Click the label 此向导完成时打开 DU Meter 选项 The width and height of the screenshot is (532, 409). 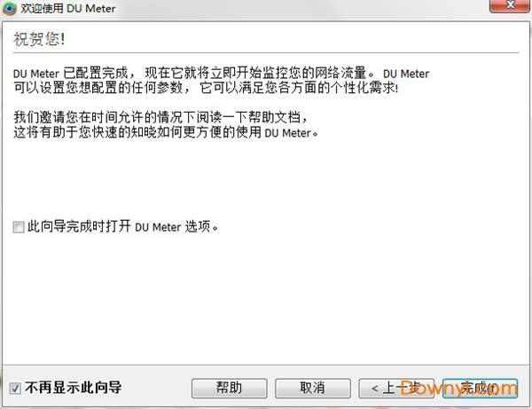(x=123, y=226)
